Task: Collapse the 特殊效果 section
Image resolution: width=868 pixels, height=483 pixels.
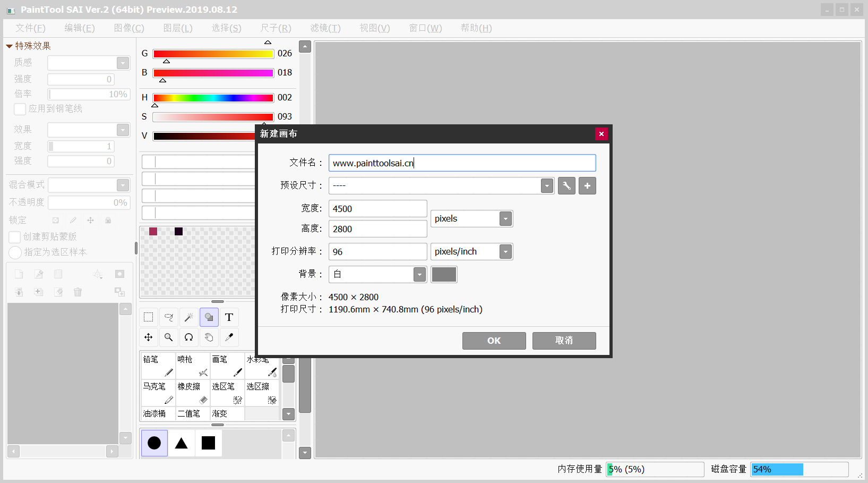Action: tap(9, 46)
